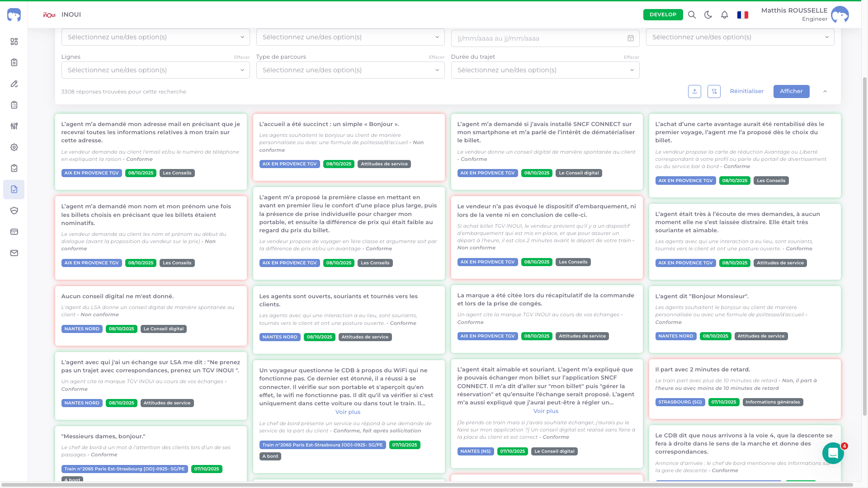Open the card 'Il part avec 2 minutes de retard.'

point(745,389)
